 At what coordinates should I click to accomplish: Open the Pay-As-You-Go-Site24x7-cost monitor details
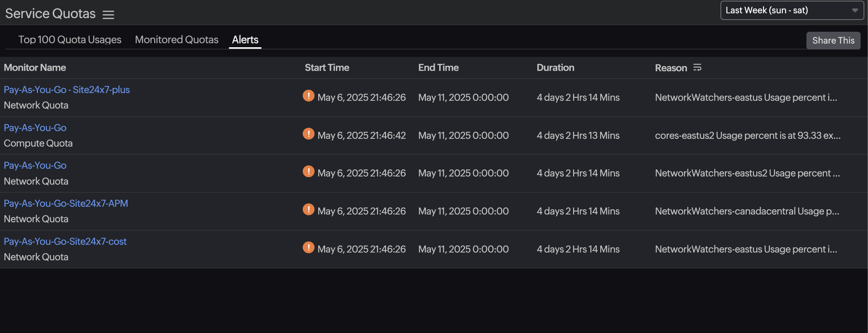click(65, 241)
